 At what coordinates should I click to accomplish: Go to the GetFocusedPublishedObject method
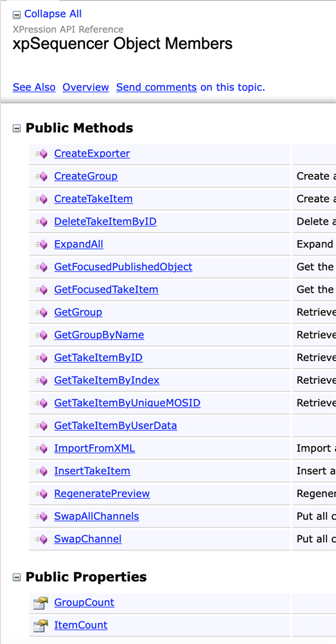point(123,267)
